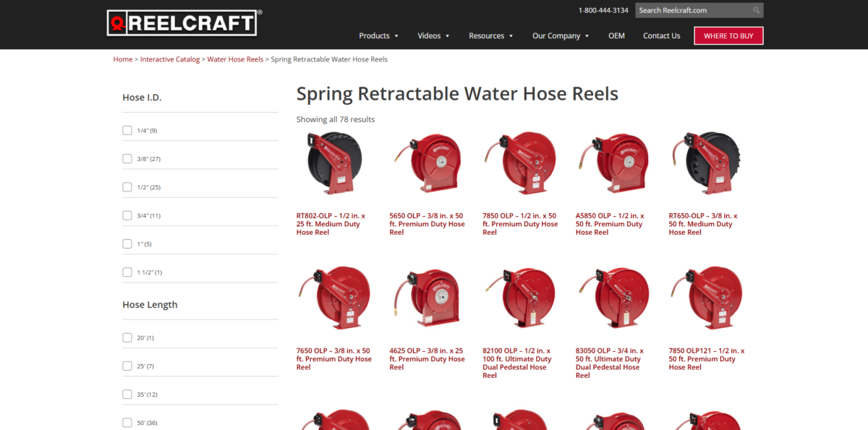Open RT650-OLP Medium Duty Hose Reel link

[x=703, y=224]
